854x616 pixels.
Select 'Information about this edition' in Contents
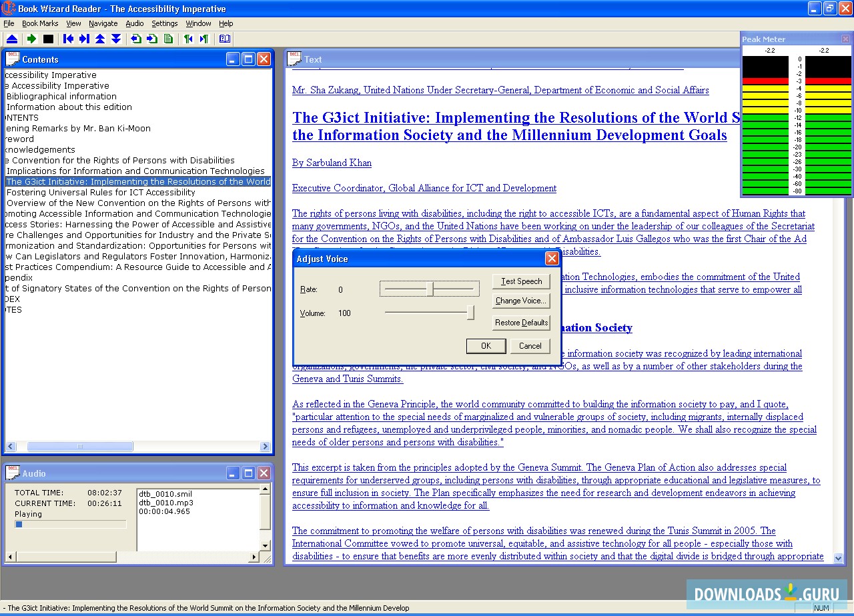69,107
